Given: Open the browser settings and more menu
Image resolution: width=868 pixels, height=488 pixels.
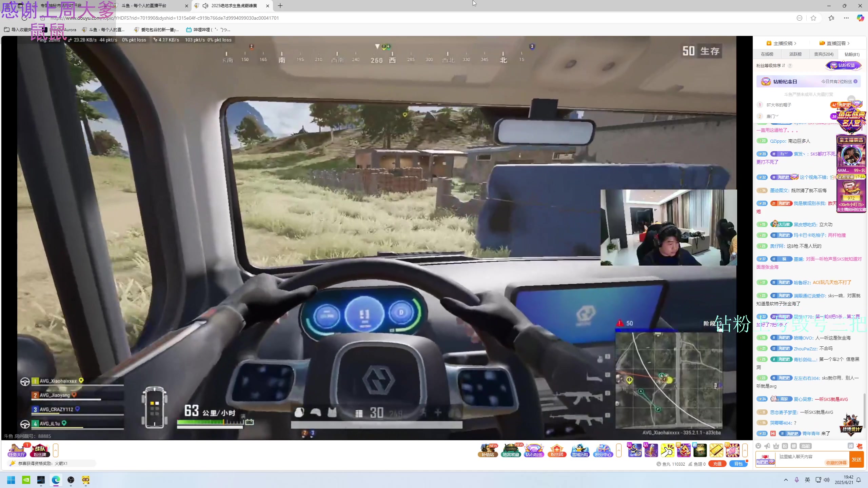Looking at the screenshot, I should pyautogui.click(x=846, y=18).
